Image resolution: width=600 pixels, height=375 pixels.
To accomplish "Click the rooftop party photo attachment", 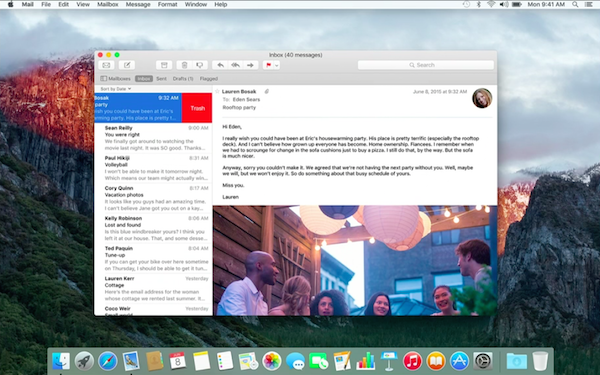I will [x=355, y=261].
